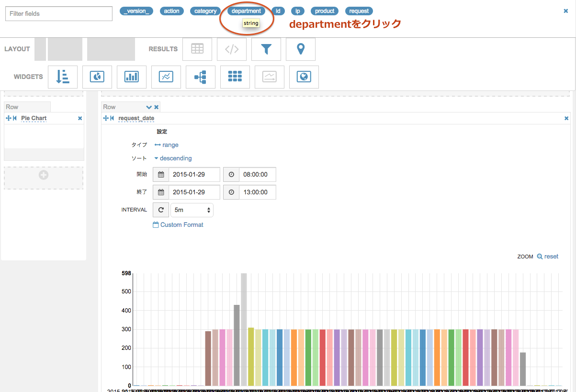Open the 5m interval dropdown
The width and height of the screenshot is (576, 392).
coord(192,210)
